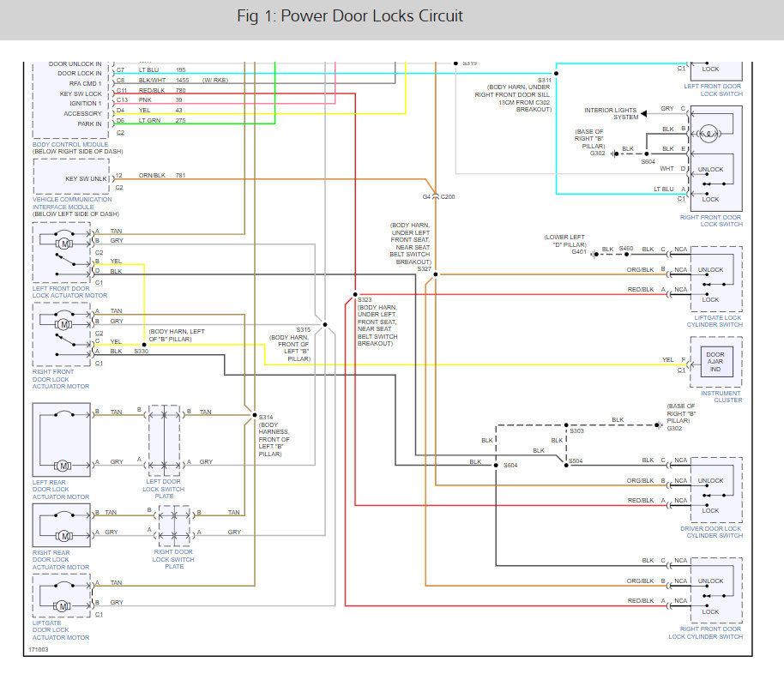Click the diagram number 171003
Image resolution: width=784 pixels, height=680 pixels.
[x=39, y=649]
